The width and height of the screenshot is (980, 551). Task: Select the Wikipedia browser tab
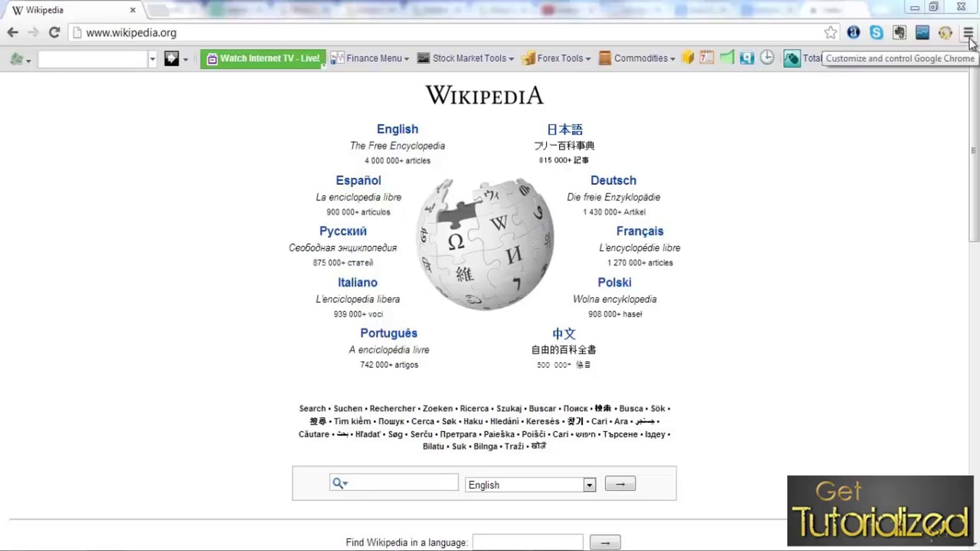pyautogui.click(x=71, y=10)
